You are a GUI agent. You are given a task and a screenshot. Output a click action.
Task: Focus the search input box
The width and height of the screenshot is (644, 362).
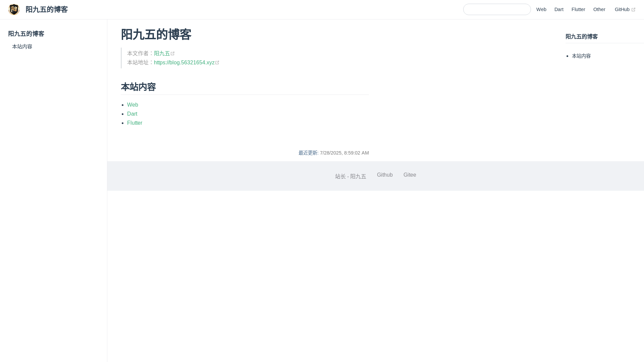pyautogui.click(x=497, y=9)
